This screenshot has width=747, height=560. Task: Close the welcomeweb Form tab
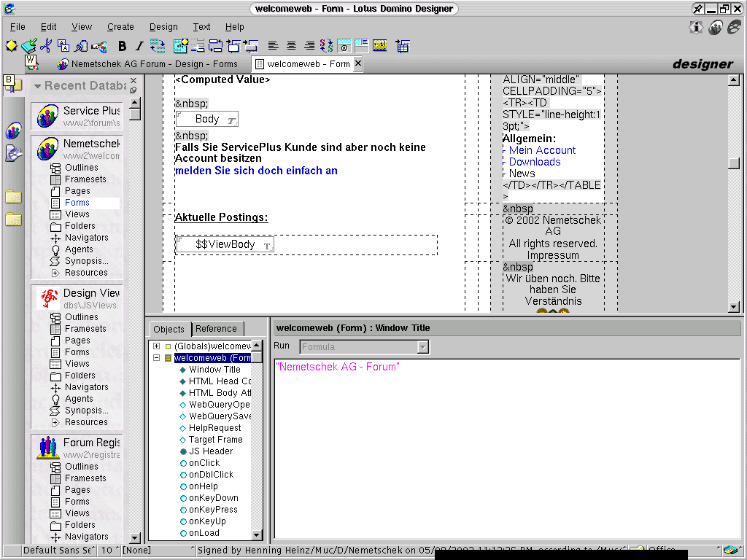click(x=358, y=63)
